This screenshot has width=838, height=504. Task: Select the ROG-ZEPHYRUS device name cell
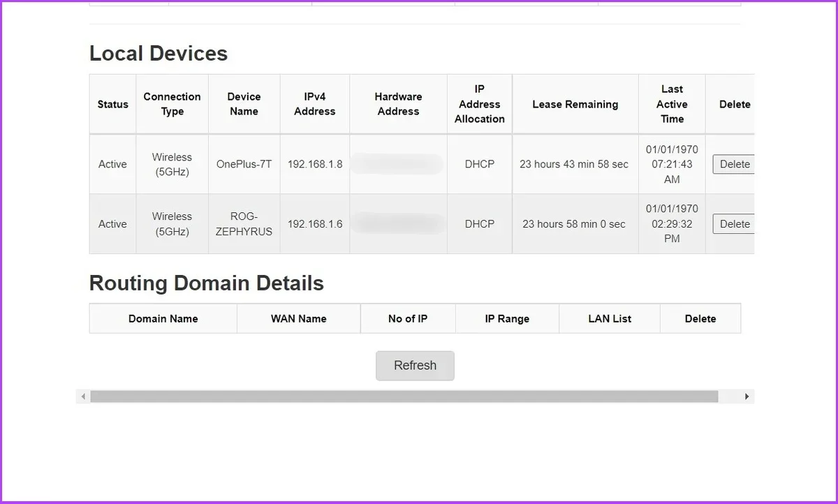[x=244, y=224]
